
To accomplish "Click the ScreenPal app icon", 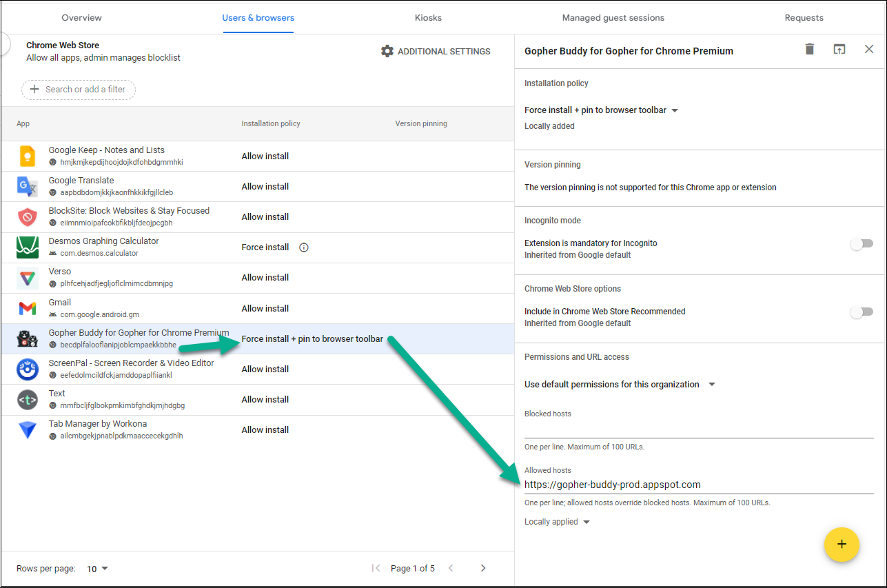I will coord(27,369).
